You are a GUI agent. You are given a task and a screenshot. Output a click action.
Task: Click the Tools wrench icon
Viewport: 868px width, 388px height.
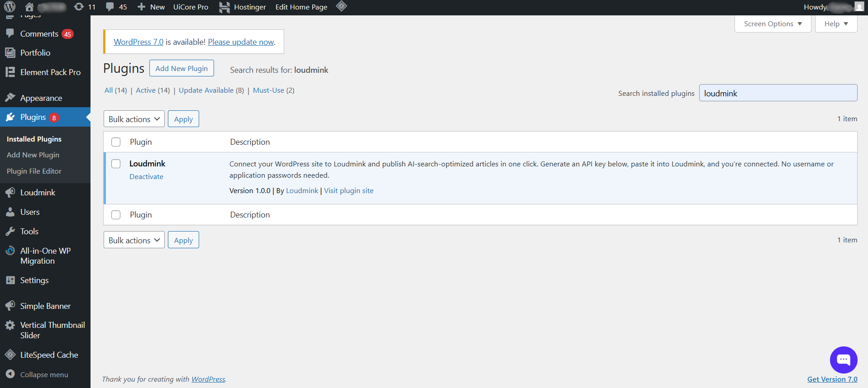(x=10, y=231)
